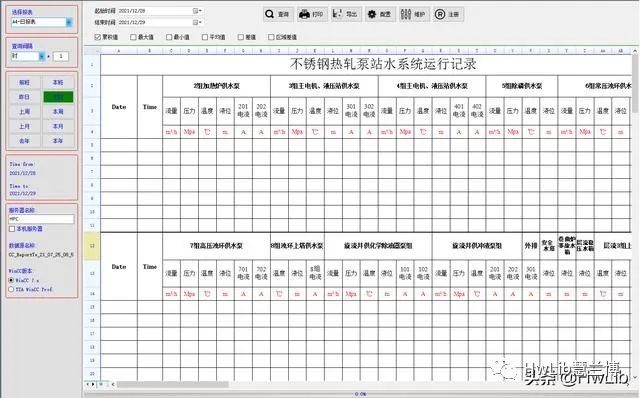Click the 查询 search toolbar button
Image resolution: width=640 pixels, height=398 pixels.
tap(277, 14)
